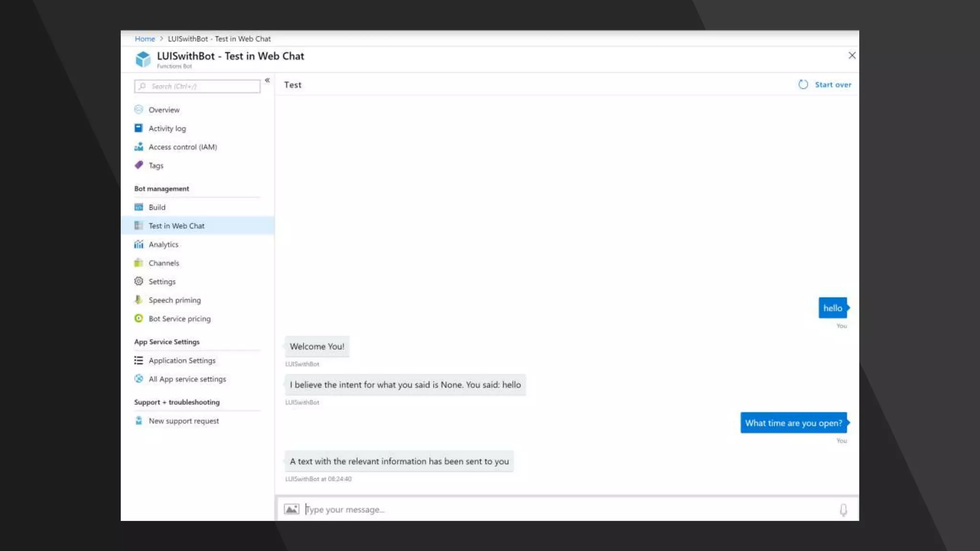The width and height of the screenshot is (980, 551).
Task: Click the Overview icon in sidebar
Action: point(139,110)
